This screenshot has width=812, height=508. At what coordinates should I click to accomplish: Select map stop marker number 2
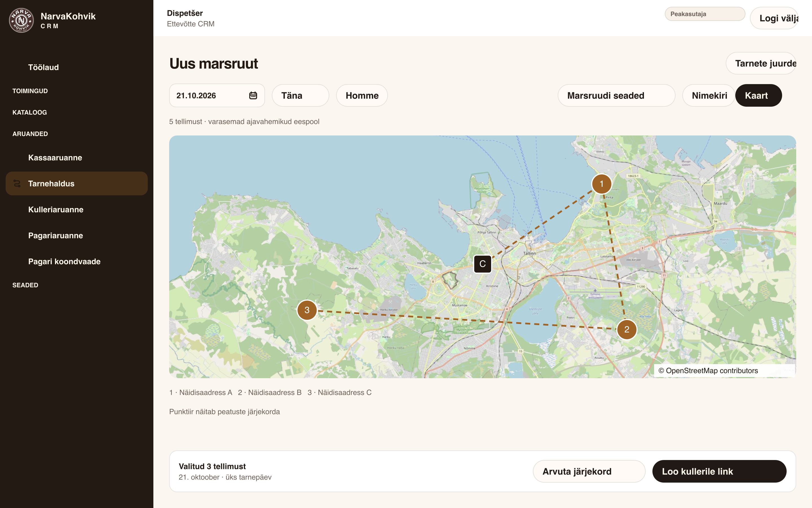[626, 330]
